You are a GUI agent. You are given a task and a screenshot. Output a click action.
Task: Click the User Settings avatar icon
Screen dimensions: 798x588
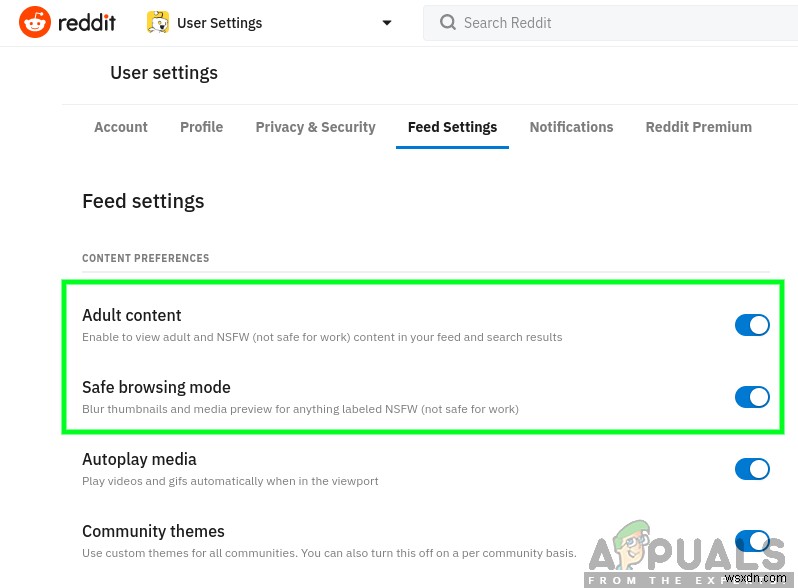click(x=158, y=22)
